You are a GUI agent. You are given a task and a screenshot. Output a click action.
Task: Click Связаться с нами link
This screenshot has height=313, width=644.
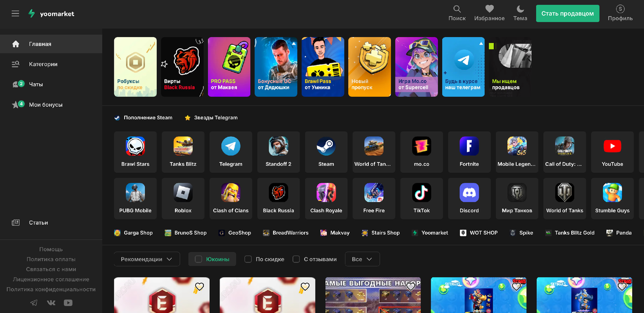(51, 270)
